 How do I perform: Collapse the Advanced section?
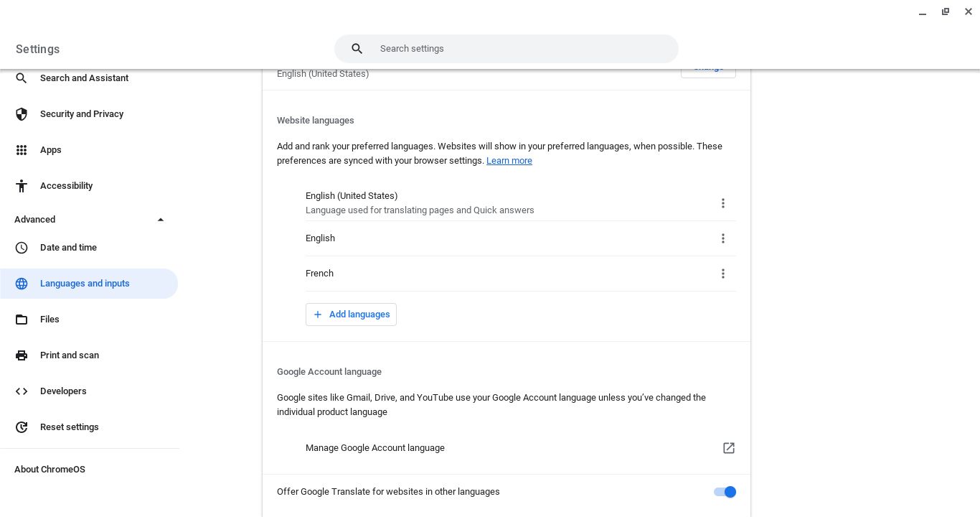click(x=161, y=220)
